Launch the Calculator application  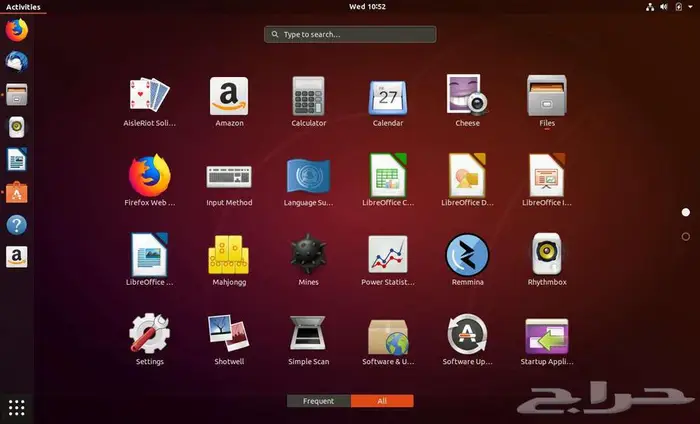(x=308, y=96)
